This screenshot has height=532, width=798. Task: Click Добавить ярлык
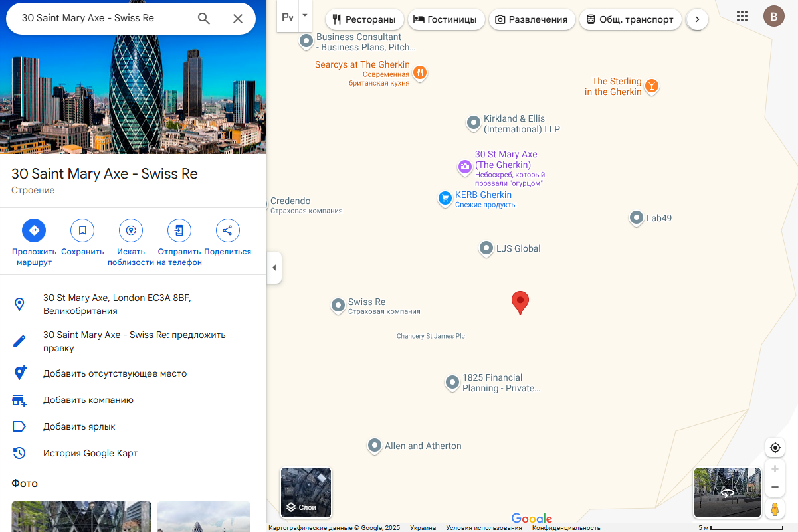133,426
